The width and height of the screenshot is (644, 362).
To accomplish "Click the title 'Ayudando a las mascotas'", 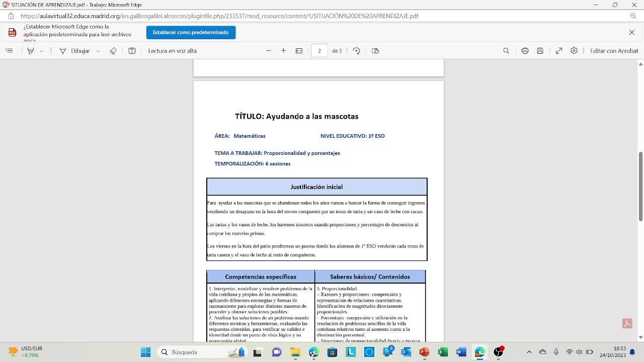I will [312, 116].
